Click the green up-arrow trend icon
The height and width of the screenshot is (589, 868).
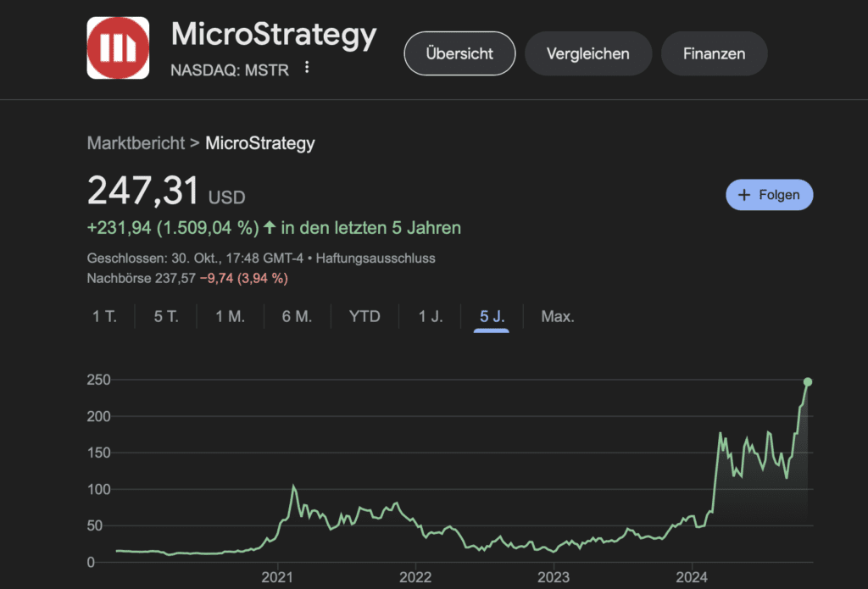coord(270,227)
